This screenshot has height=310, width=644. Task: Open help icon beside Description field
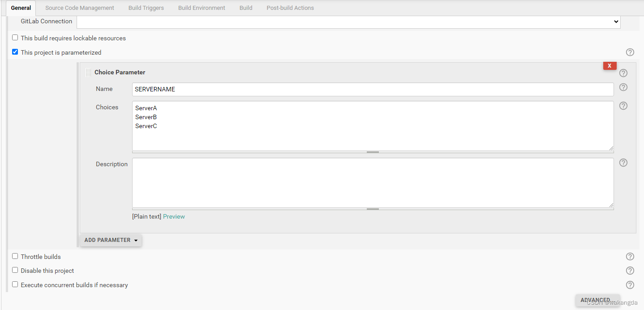pyautogui.click(x=623, y=163)
